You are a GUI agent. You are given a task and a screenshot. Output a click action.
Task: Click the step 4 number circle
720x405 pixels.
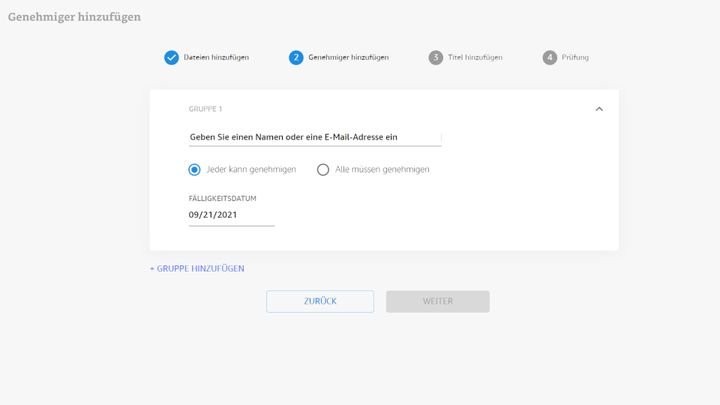tap(550, 57)
